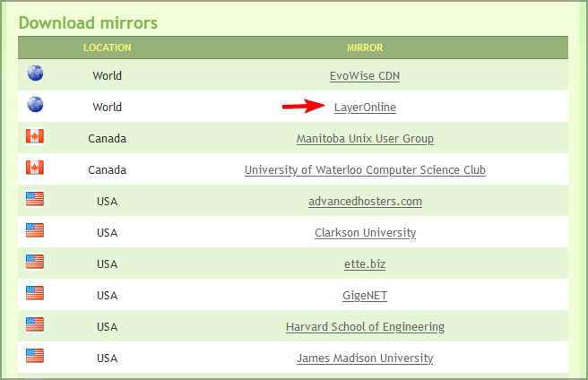Click the USA flag beside Harvard School of Engineering
The height and width of the screenshot is (380, 588).
35,325
